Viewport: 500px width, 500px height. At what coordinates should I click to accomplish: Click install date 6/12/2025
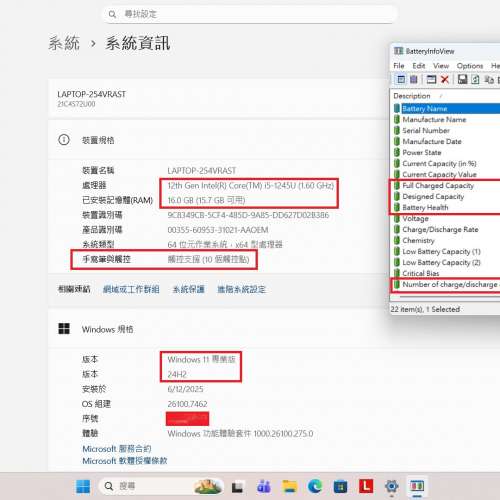pos(185,389)
